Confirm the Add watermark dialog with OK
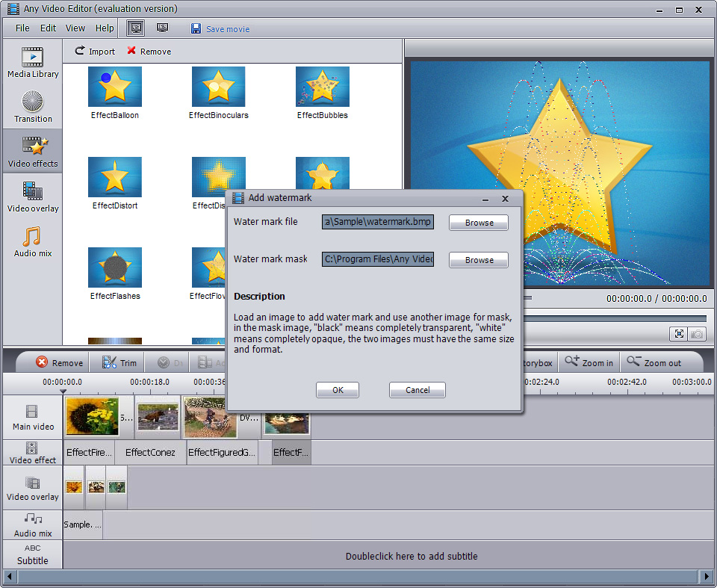Image resolution: width=717 pixels, height=588 pixels. point(338,390)
